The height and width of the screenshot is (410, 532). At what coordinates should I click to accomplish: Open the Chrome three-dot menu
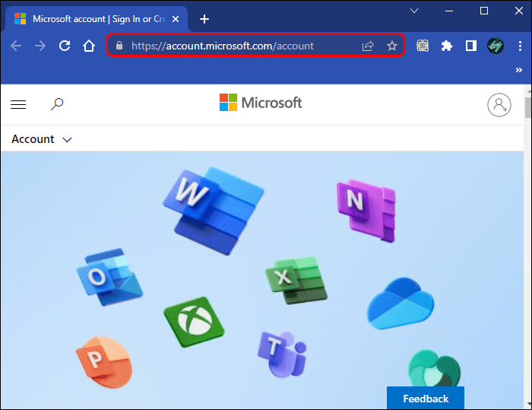[520, 46]
